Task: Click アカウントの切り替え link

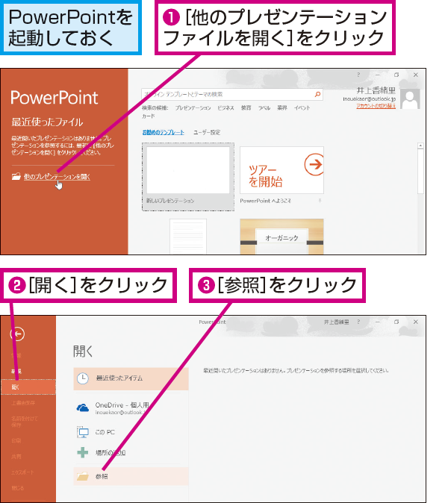Action: point(376,106)
